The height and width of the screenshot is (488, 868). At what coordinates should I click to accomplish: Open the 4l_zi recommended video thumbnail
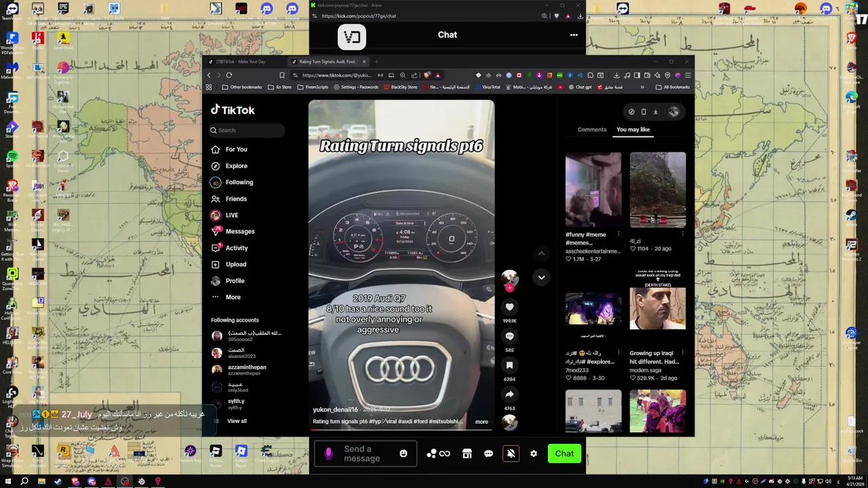coord(658,190)
